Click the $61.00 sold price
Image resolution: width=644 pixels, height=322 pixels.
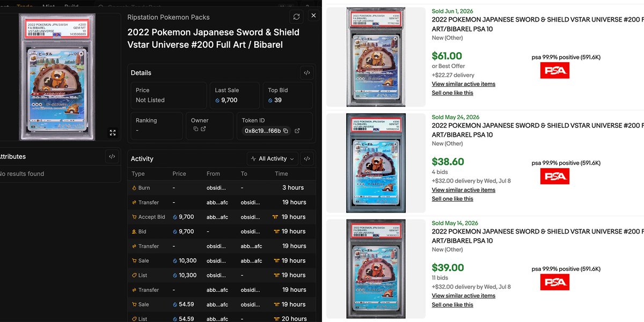[x=447, y=56]
